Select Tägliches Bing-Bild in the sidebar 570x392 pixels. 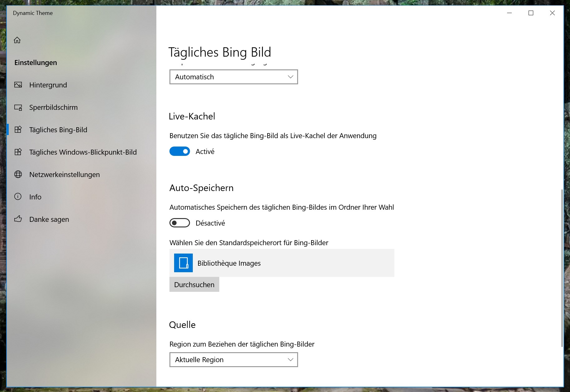point(81,130)
